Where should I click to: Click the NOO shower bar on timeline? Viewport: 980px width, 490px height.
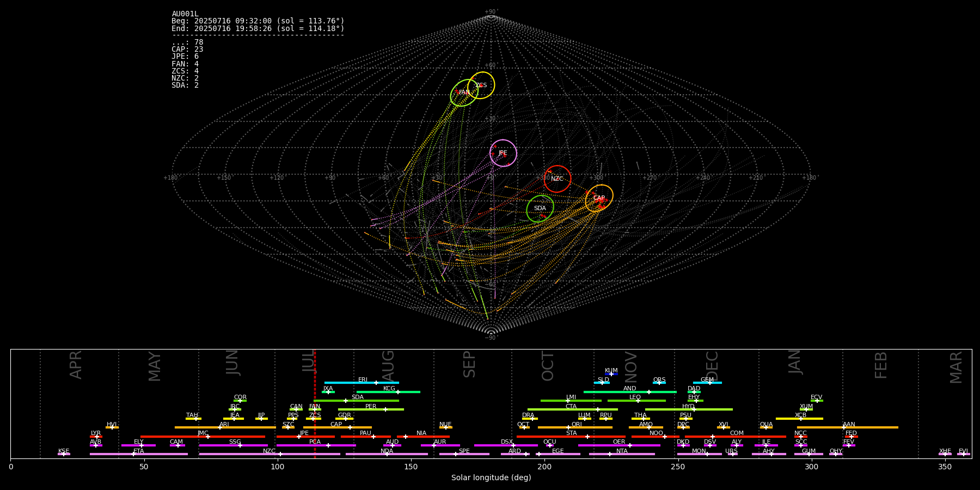click(656, 436)
